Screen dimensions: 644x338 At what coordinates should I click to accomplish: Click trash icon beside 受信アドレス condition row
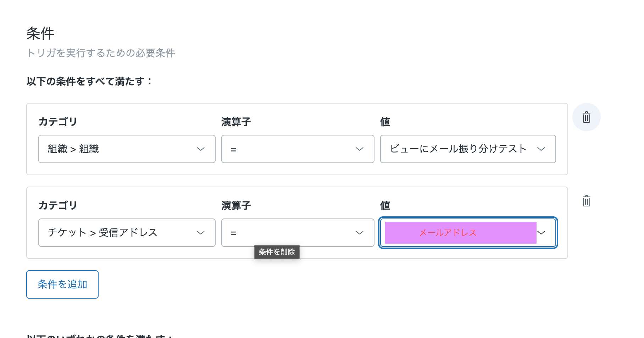pos(586,201)
